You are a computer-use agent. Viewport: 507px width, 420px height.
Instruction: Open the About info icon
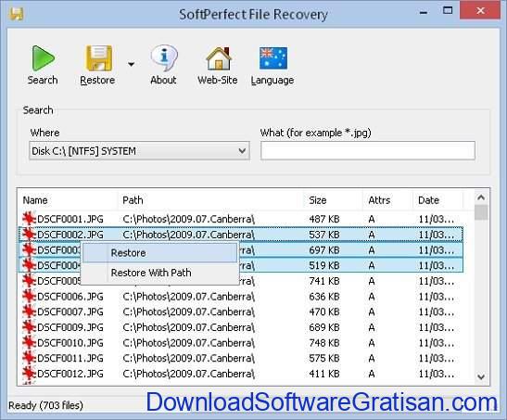pos(164,58)
